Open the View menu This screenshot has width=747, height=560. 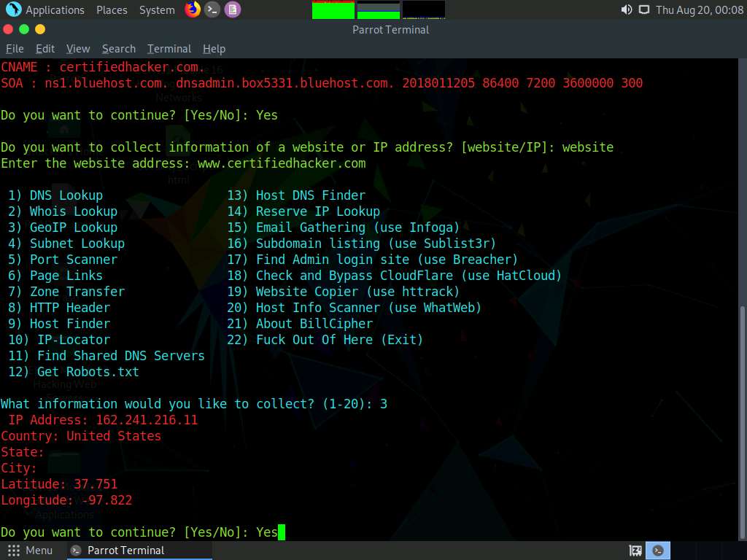tap(78, 49)
